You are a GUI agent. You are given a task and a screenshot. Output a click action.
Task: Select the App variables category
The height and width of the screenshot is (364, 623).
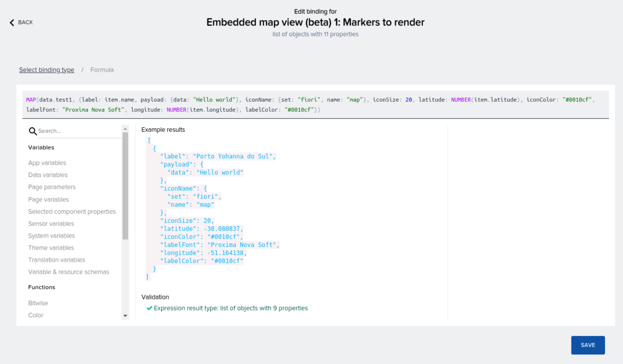coord(47,162)
